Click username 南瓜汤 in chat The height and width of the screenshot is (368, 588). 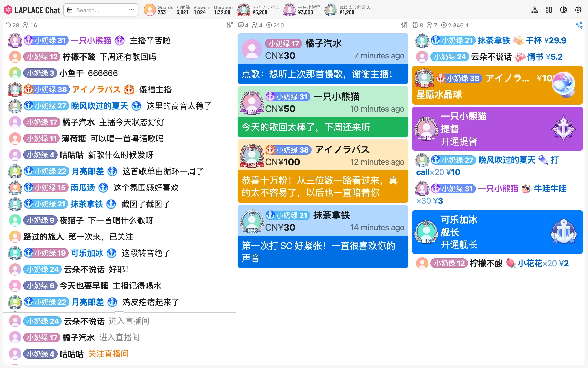(x=83, y=188)
